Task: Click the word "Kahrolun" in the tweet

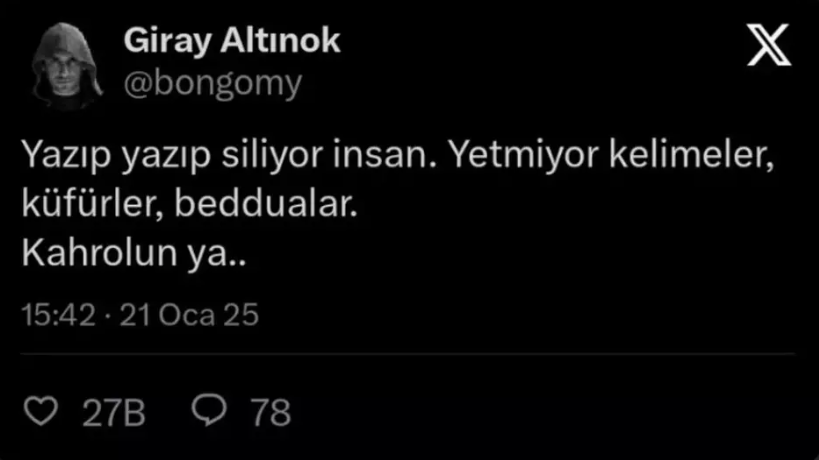Action: click(99, 253)
